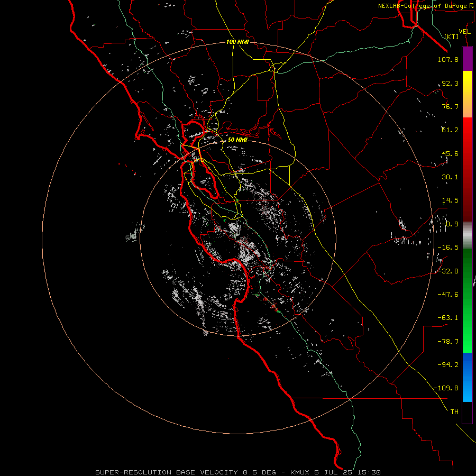Click the yellow segment of velocity color bar
The height and width of the screenshot is (476, 476).
point(467,84)
